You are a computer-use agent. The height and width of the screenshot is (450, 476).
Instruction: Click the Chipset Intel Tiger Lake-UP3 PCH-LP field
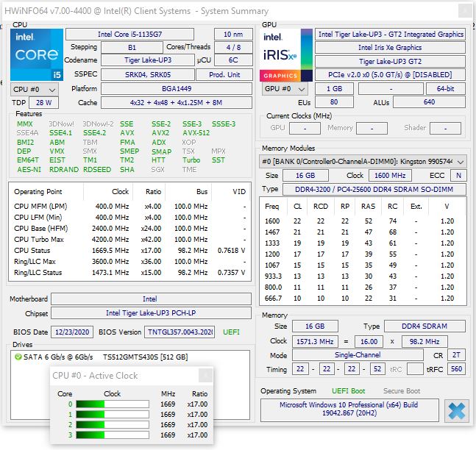click(x=151, y=312)
